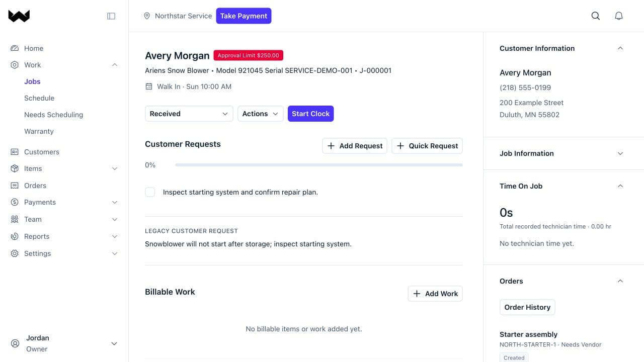Click the Payments dollar icon

pyautogui.click(x=15, y=202)
